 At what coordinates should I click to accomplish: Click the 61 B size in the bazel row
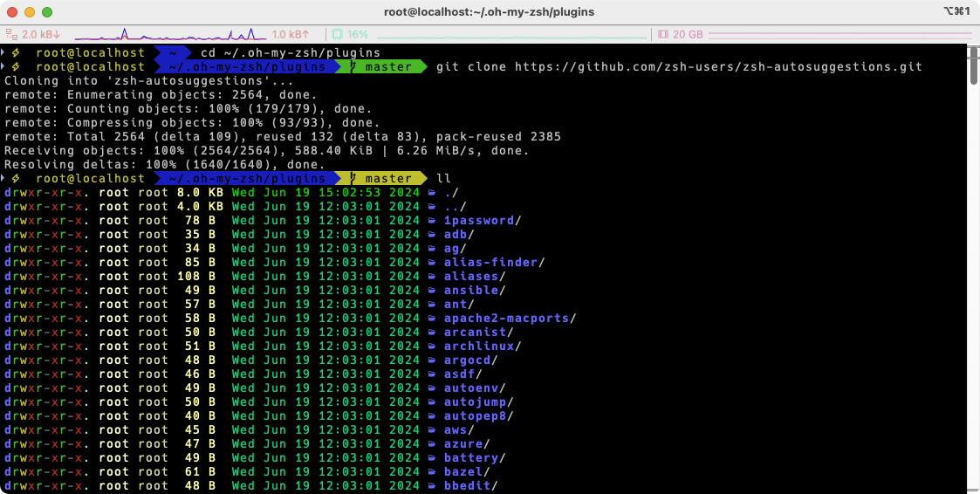point(200,471)
